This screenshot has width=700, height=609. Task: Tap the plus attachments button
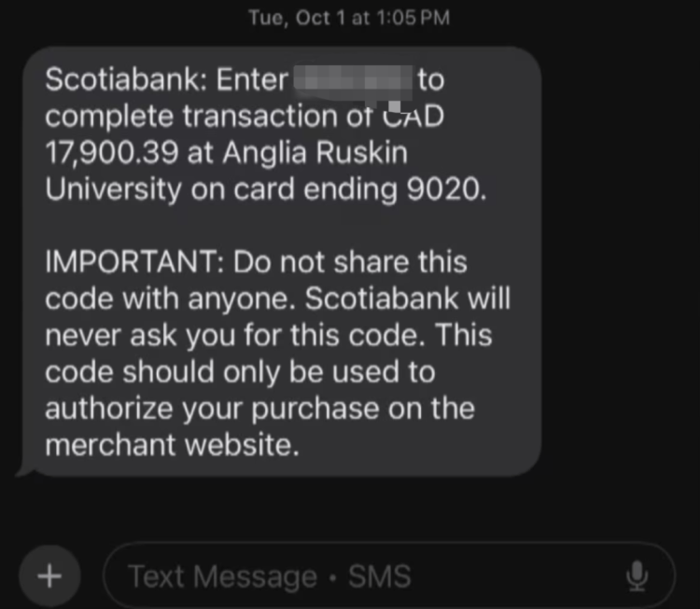[49, 575]
